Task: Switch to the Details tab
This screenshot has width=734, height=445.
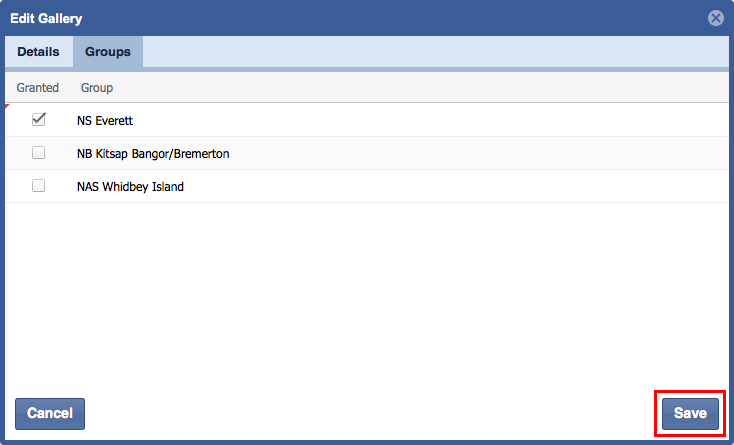Action: click(x=38, y=52)
